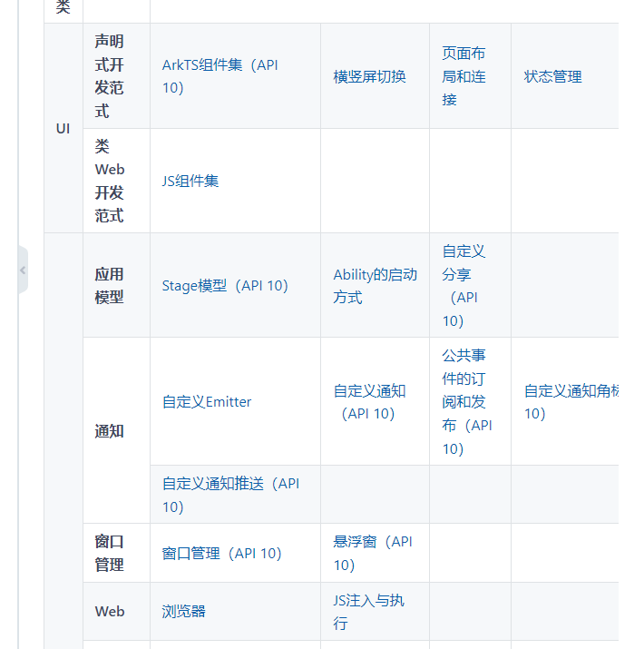
Task: Open the 自定义通知 (API 10) link
Action: pos(369,401)
